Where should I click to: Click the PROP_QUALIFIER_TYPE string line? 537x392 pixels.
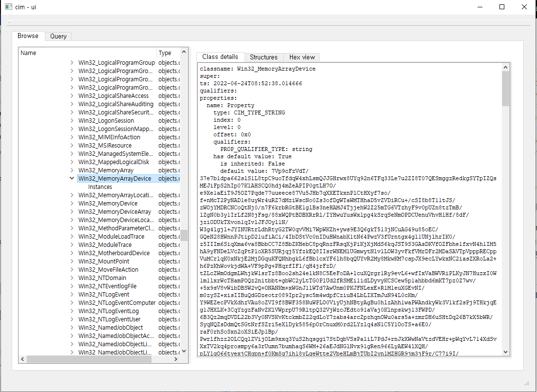[x=266, y=149]
